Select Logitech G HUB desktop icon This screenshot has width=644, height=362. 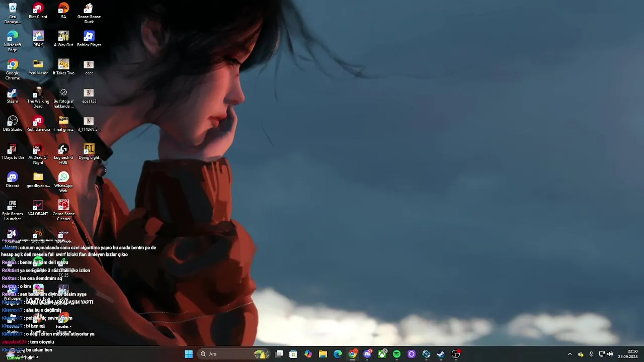pos(63,154)
